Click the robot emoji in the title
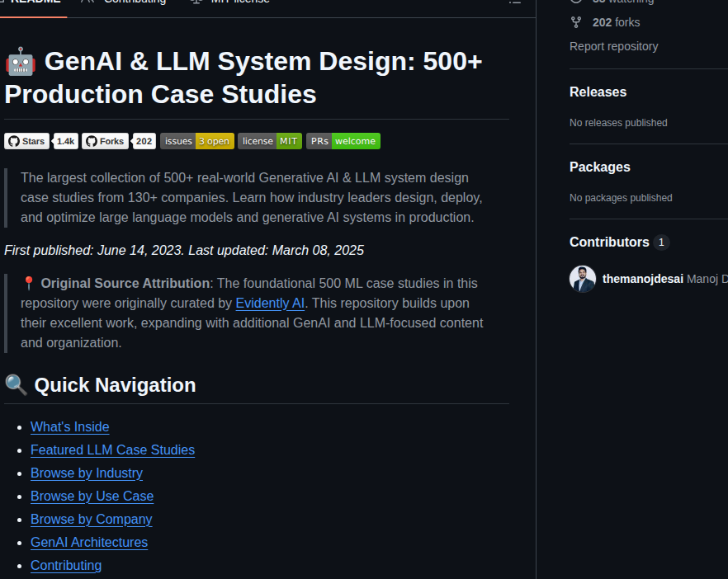 click(21, 61)
